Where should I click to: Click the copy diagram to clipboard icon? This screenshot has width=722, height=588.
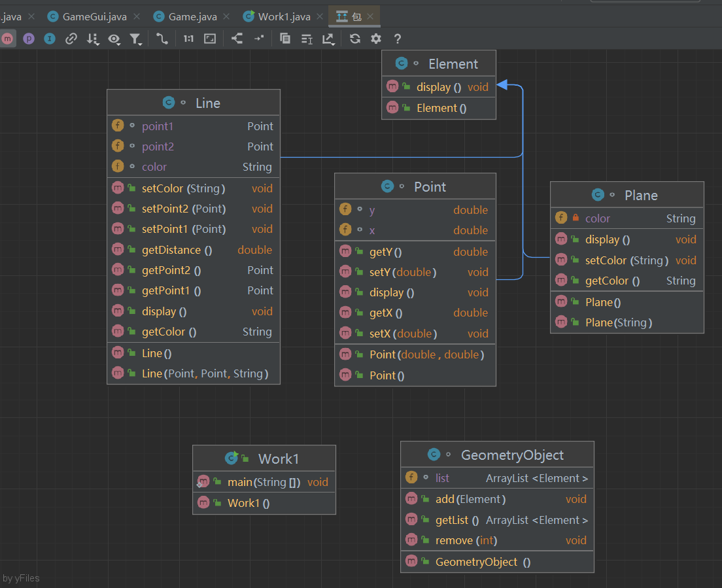tap(285, 39)
